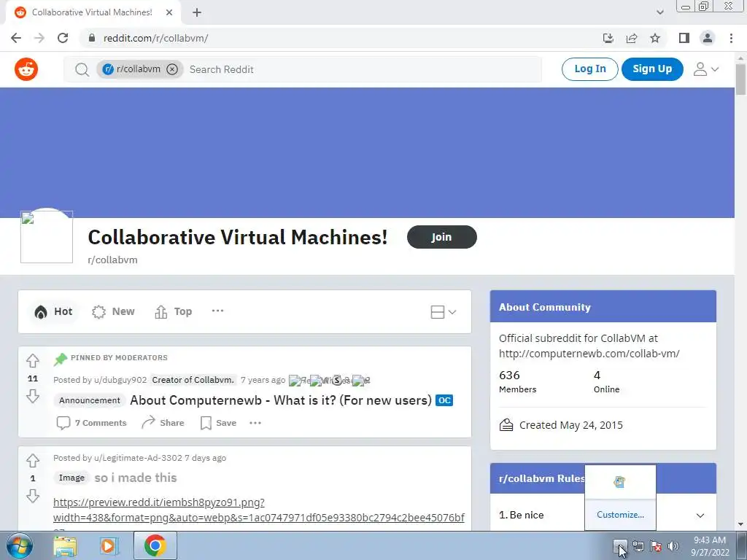The image size is (747, 560).
Task: Click the icon in notification overflow popup
Action: pos(619,483)
